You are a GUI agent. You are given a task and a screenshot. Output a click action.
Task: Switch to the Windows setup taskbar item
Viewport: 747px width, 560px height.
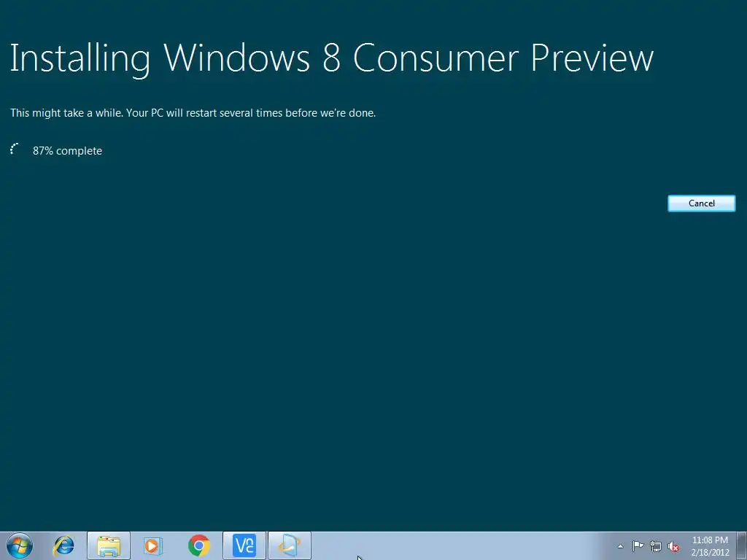coord(290,545)
